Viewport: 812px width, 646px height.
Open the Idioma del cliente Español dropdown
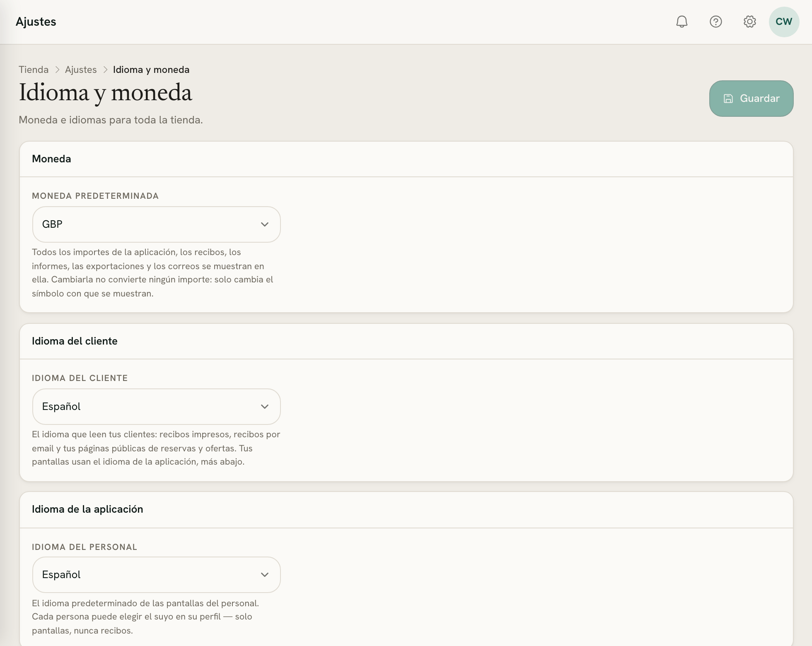click(156, 407)
